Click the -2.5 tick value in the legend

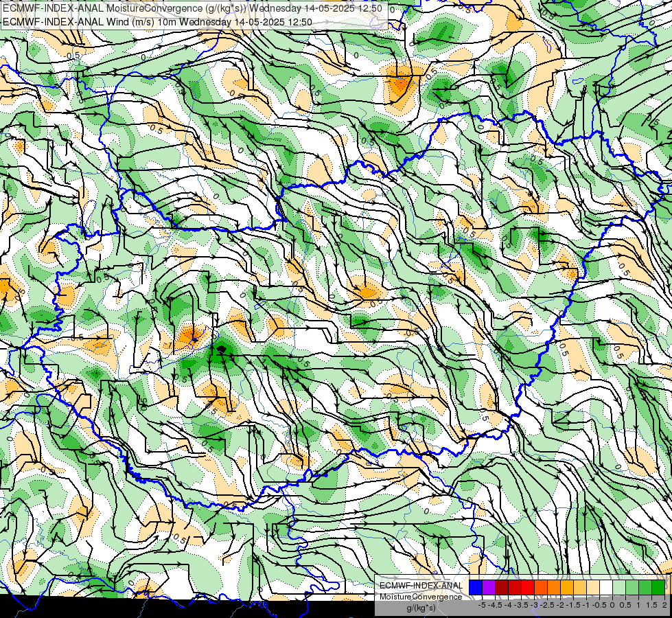[547, 605]
